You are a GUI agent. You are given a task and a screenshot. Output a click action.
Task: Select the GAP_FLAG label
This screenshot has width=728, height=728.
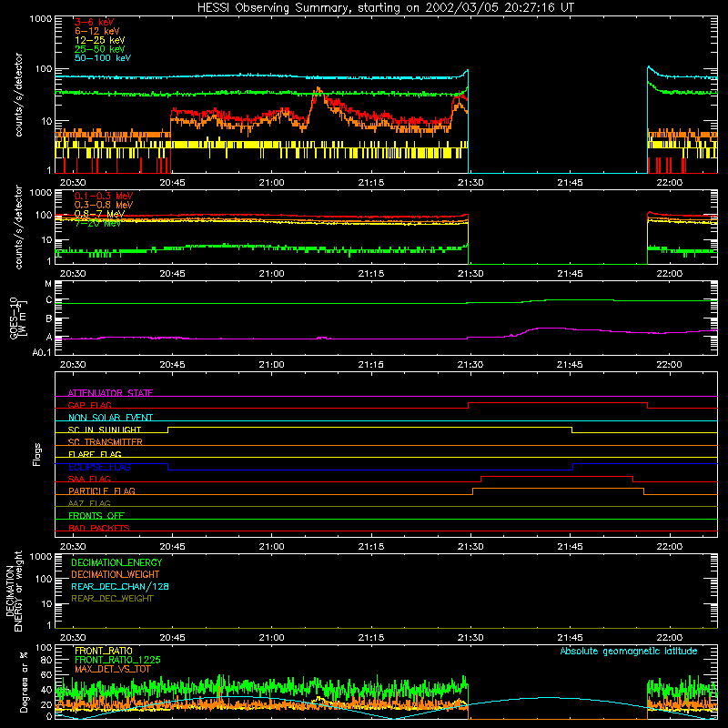(x=89, y=405)
